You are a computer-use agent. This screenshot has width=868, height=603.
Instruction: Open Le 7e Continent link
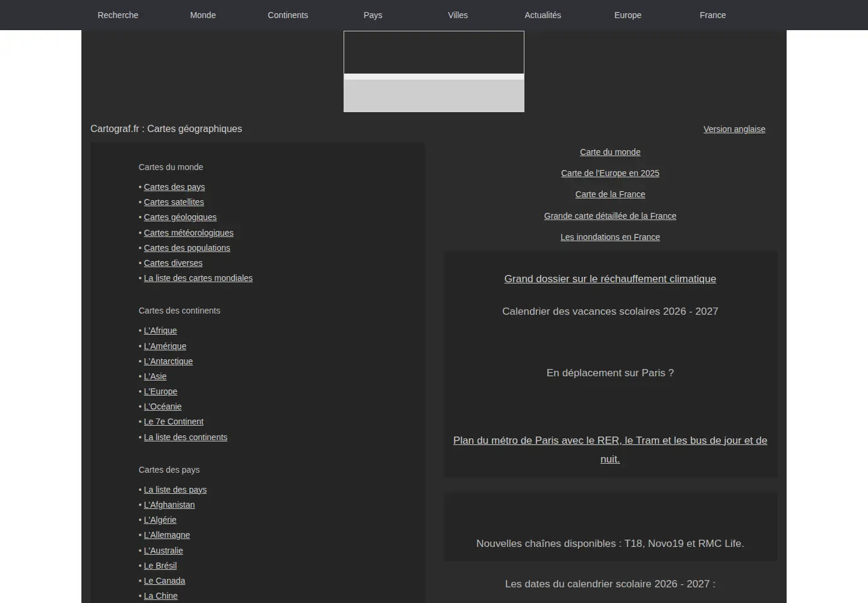tap(174, 421)
